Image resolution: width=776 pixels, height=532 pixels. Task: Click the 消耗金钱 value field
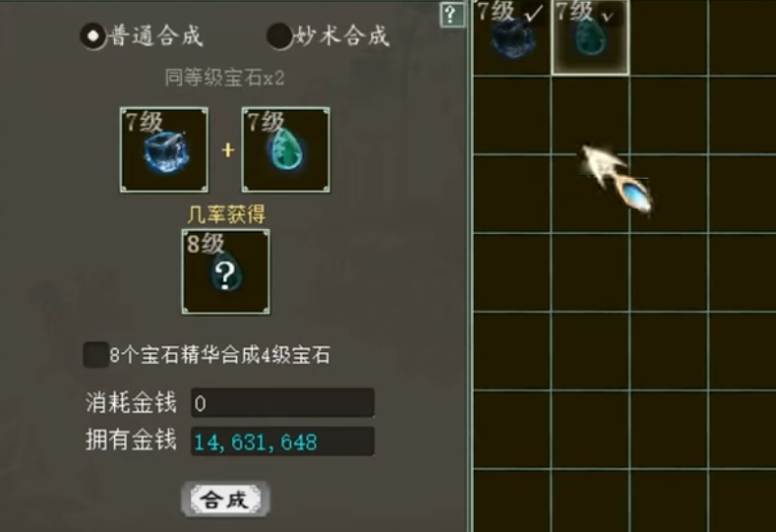[x=282, y=403]
